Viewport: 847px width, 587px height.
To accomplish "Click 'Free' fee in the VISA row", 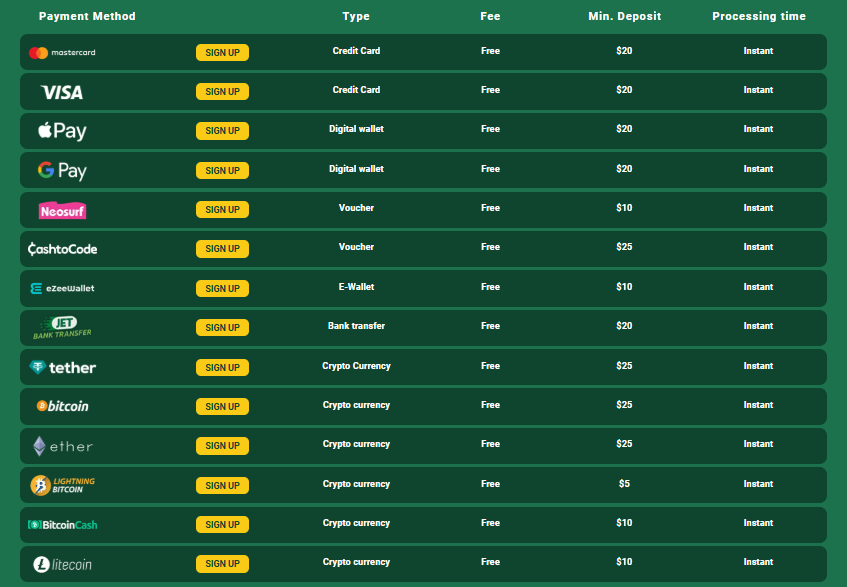I will pyautogui.click(x=490, y=90).
